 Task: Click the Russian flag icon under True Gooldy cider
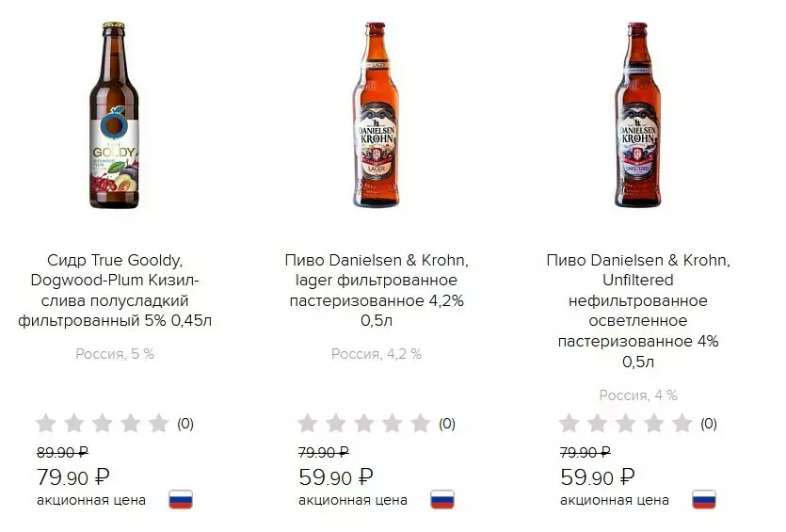[x=181, y=499]
